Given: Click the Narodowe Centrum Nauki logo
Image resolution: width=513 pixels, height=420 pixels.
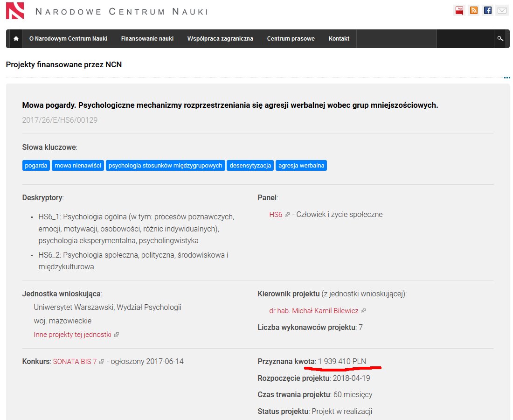Looking at the screenshot, I should point(15,10).
